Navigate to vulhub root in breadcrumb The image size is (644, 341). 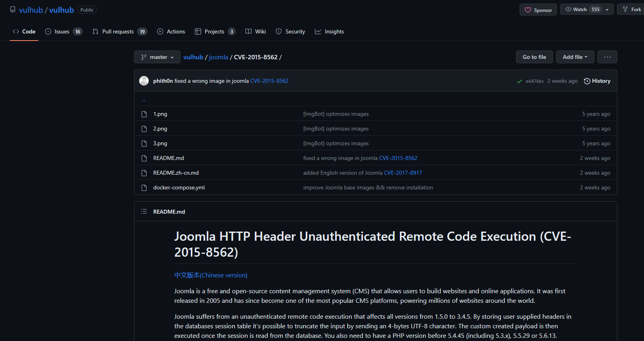193,57
